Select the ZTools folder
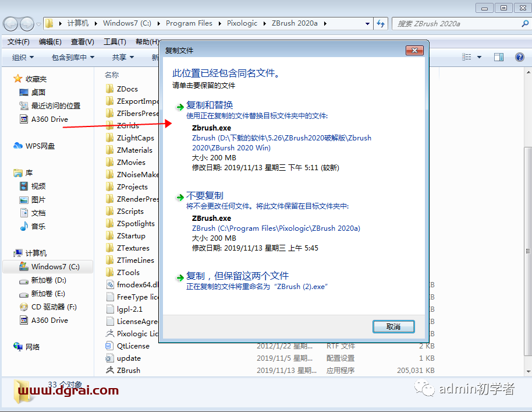Screen dimensions: 532x412 [x=128, y=272]
